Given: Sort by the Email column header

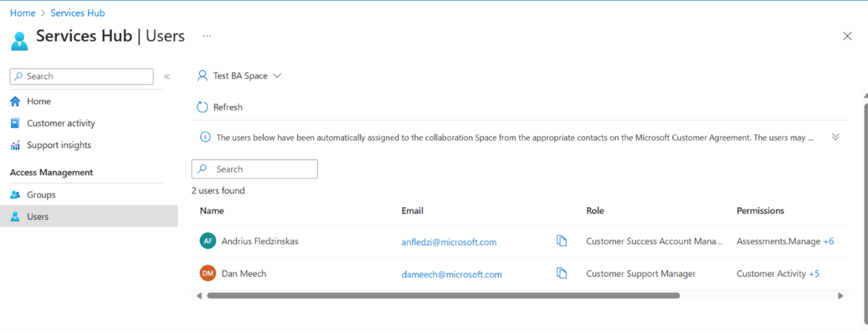Looking at the screenshot, I should (x=412, y=211).
